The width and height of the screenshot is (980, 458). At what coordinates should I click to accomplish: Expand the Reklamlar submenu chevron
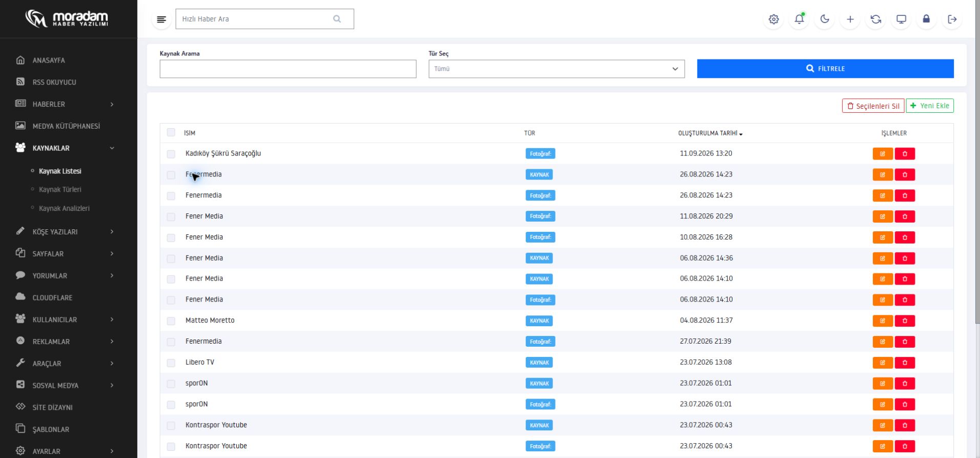click(112, 342)
